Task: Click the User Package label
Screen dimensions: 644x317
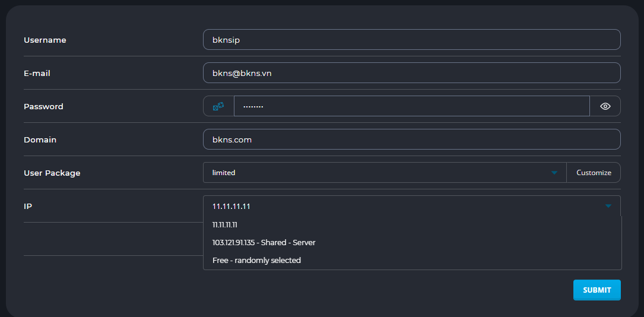Action: pos(52,173)
